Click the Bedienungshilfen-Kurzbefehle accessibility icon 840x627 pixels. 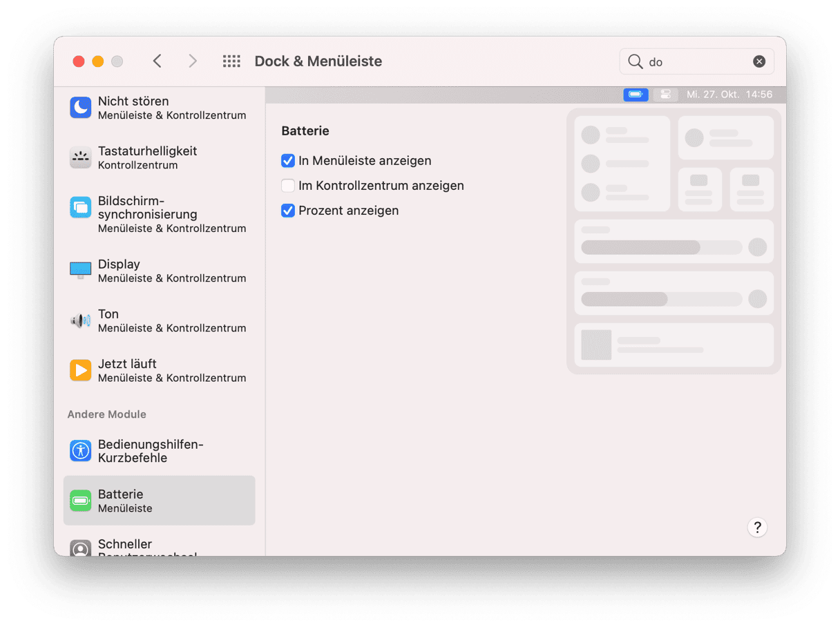tap(81, 451)
